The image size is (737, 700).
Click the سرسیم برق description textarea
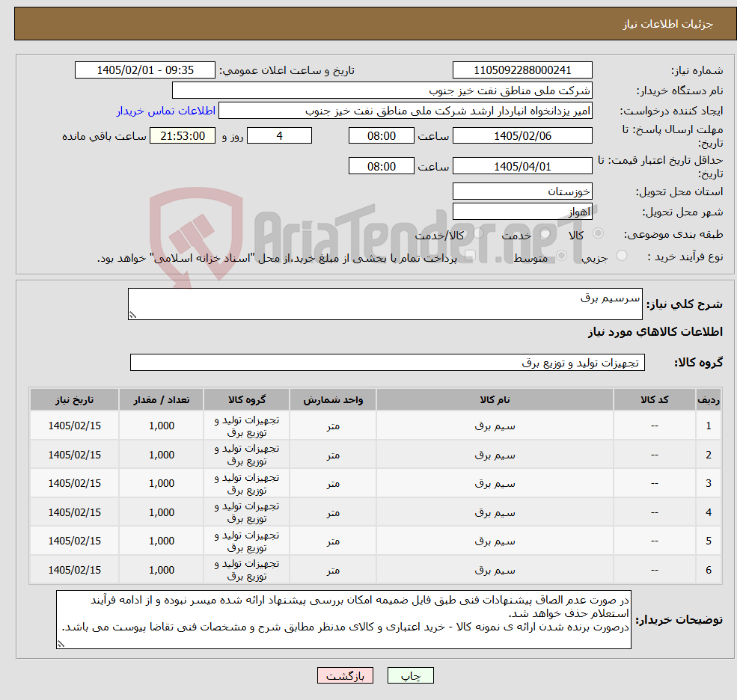(x=385, y=304)
